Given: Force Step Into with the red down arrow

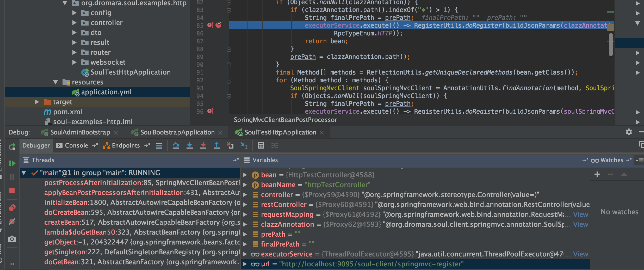Looking at the screenshot, I should pyautogui.click(x=203, y=145).
